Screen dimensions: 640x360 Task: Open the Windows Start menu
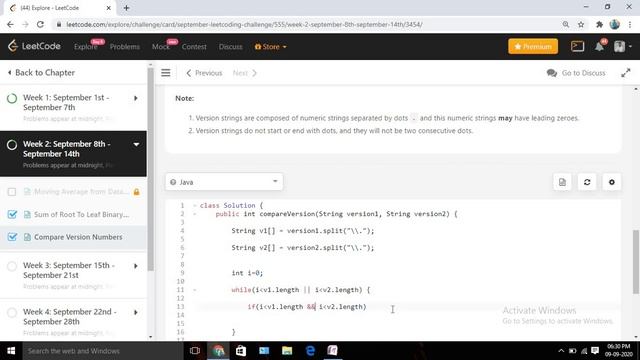(11, 351)
